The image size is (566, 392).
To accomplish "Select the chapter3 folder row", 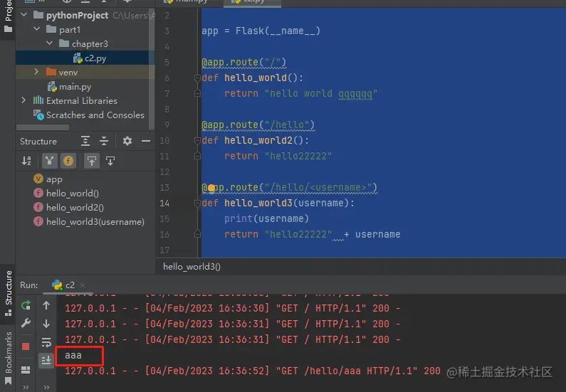I will pos(85,43).
